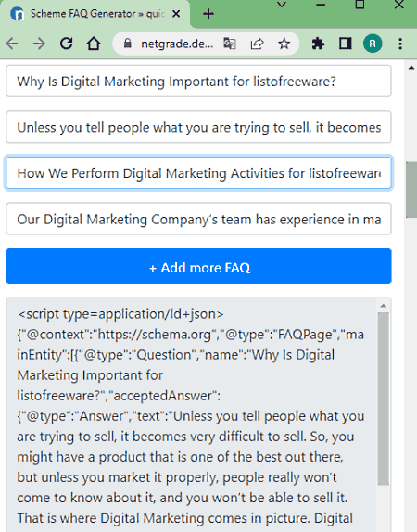
Task: Go forward to the next page
Action: tap(39, 44)
